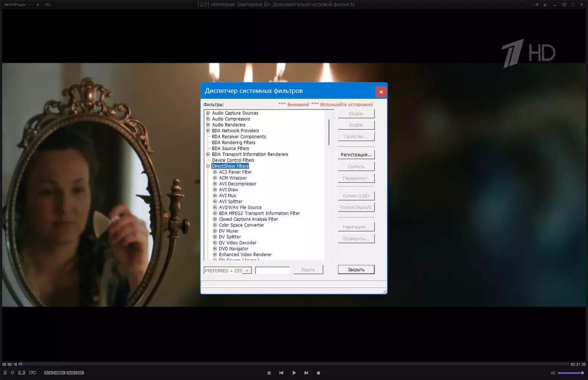Expand the BDA Network Providers node
Image resolution: width=588 pixels, height=380 pixels.
[x=208, y=131]
